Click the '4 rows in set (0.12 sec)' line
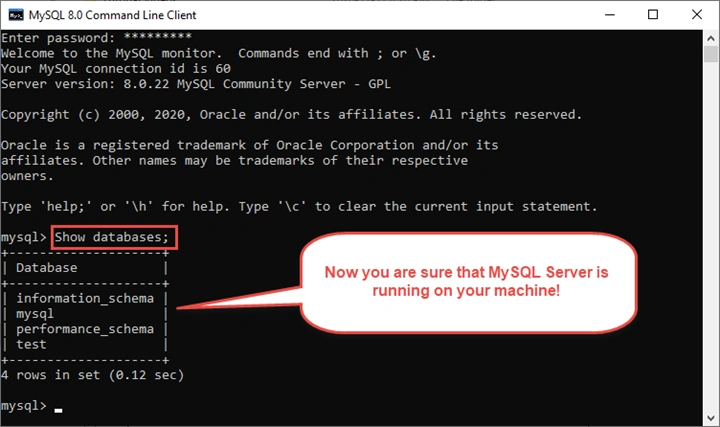 [x=92, y=375]
